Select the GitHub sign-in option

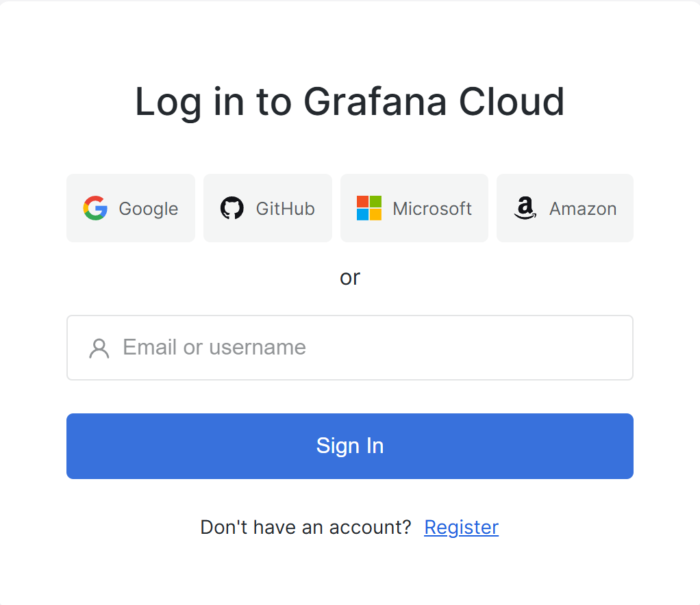pos(267,208)
